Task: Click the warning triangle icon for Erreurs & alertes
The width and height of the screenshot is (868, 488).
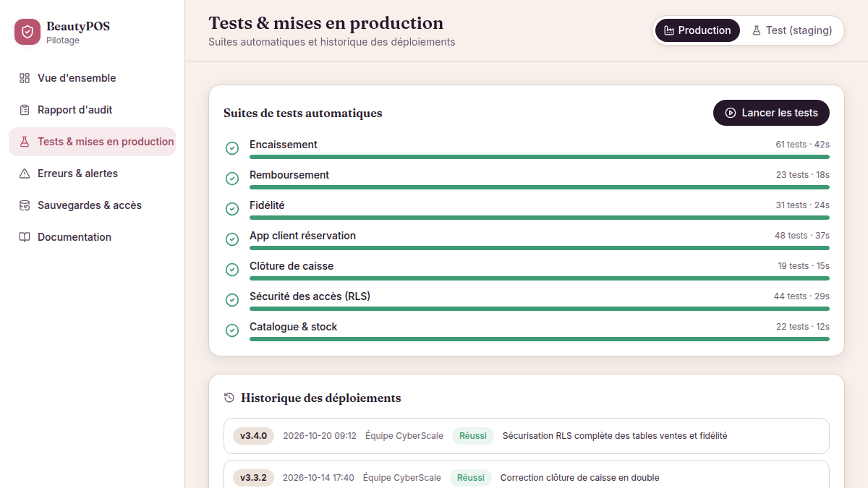Action: click(25, 174)
